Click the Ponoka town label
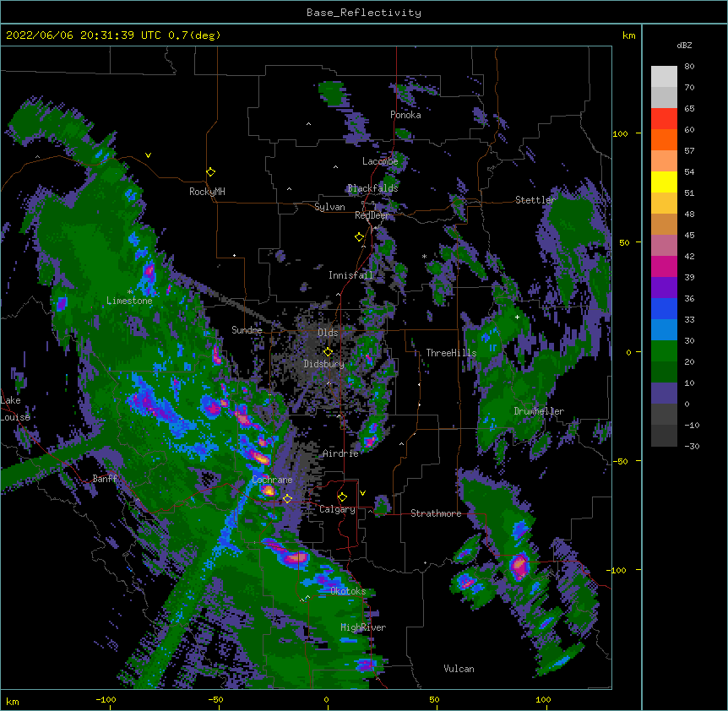728x711 pixels. pos(405,115)
